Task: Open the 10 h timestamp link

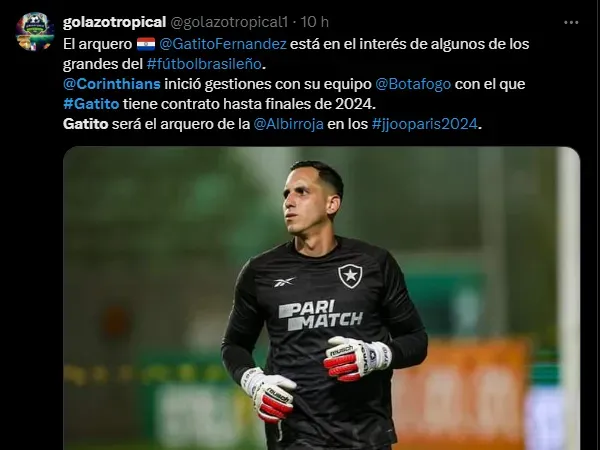Action: (315, 22)
